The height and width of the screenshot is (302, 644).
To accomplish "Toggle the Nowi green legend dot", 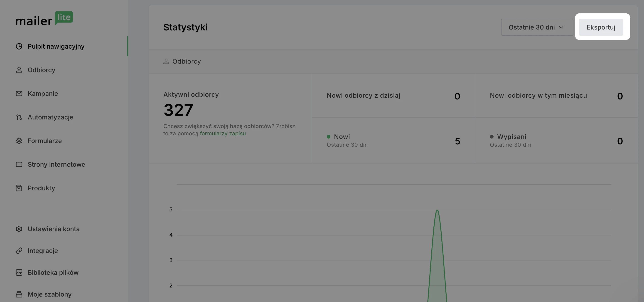I will click(329, 137).
